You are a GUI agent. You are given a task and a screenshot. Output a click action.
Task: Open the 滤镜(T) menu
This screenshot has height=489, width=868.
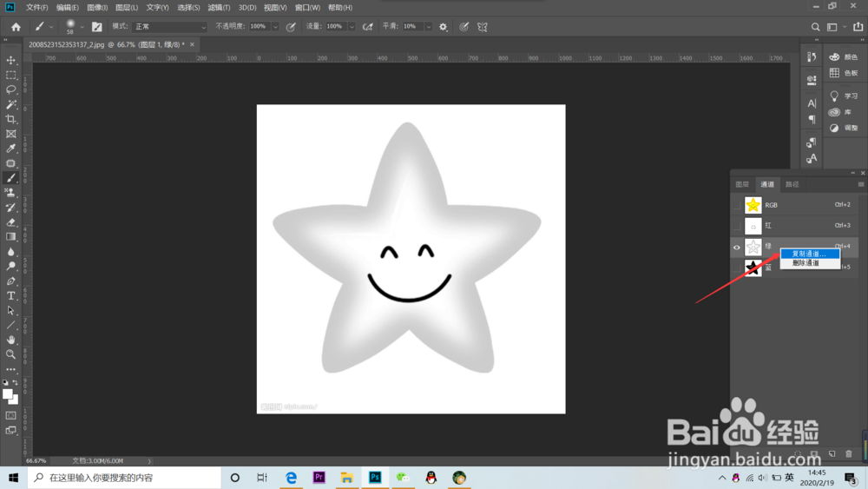point(219,7)
